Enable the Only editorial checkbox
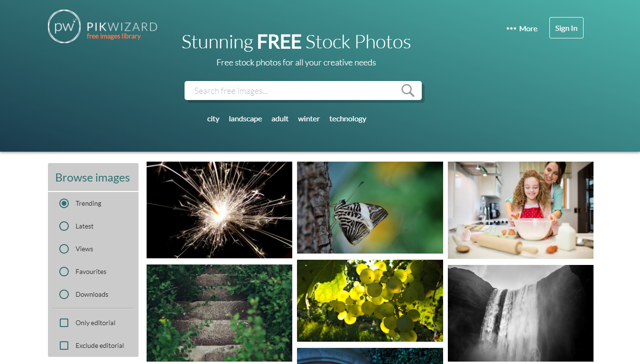The image size is (640, 364). click(64, 323)
